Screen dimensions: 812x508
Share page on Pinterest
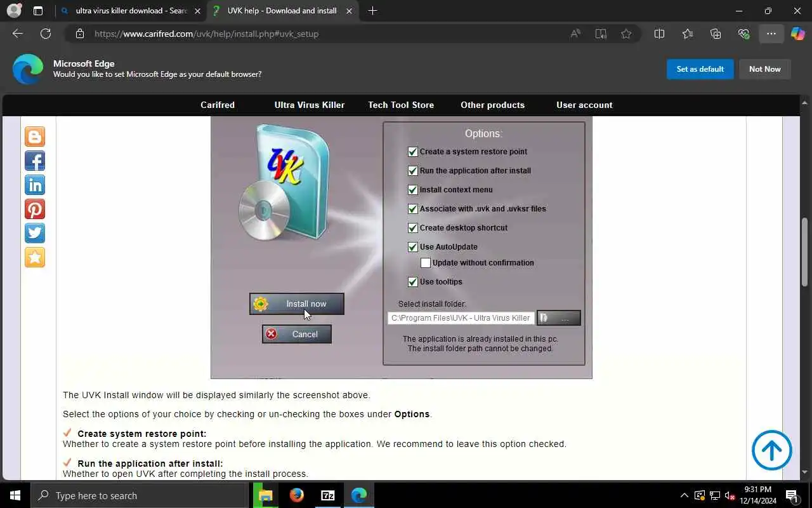coord(35,209)
